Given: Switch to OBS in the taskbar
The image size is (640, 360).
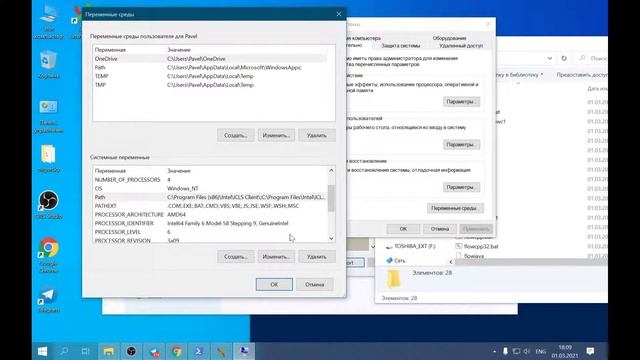Looking at the screenshot, I should click(131, 351).
